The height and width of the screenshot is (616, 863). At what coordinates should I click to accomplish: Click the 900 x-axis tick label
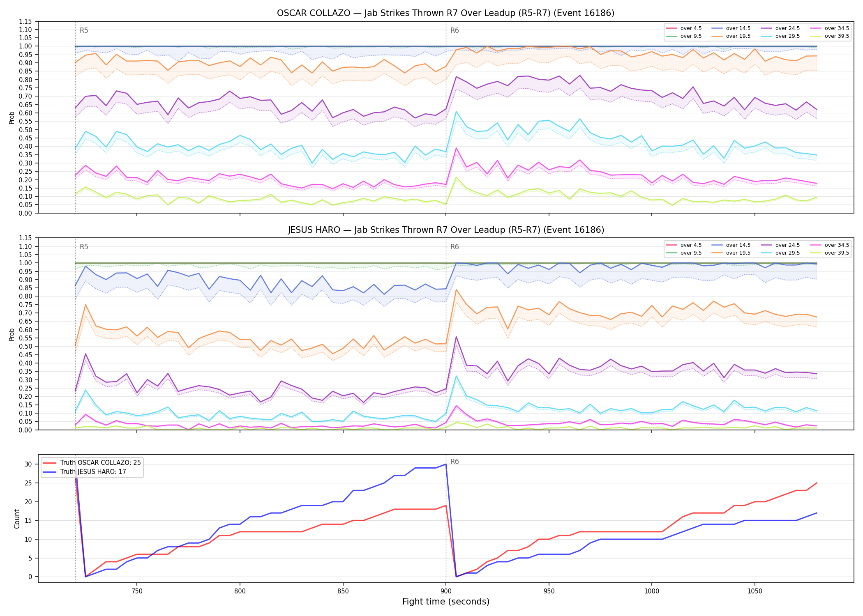[x=446, y=591]
